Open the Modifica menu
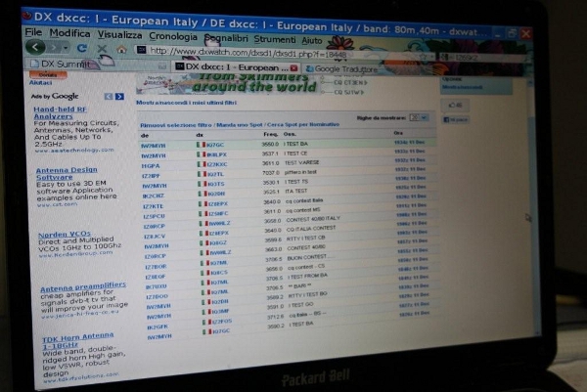Screen dimensions: 587x392 coord(69,33)
